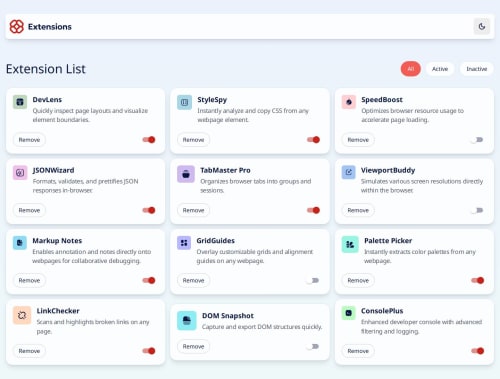Remove the TabMaster Pro extension
500x379 pixels.
point(193,210)
